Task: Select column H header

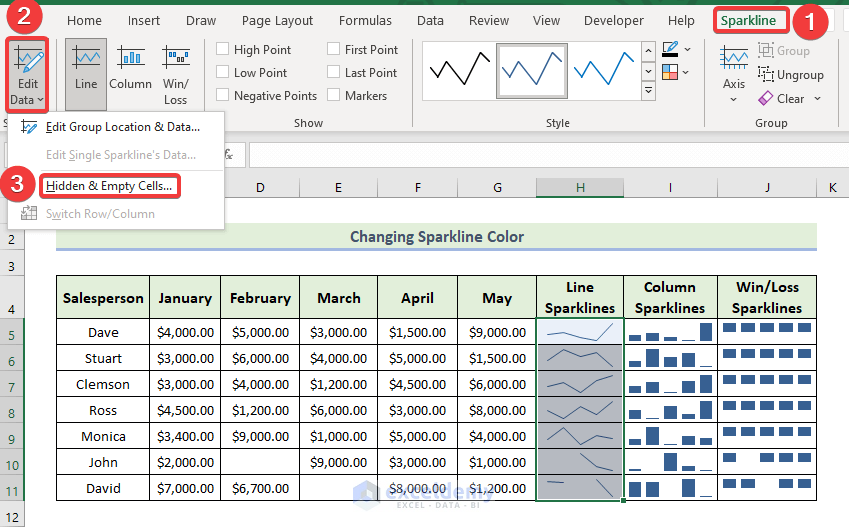Action: pos(579,187)
